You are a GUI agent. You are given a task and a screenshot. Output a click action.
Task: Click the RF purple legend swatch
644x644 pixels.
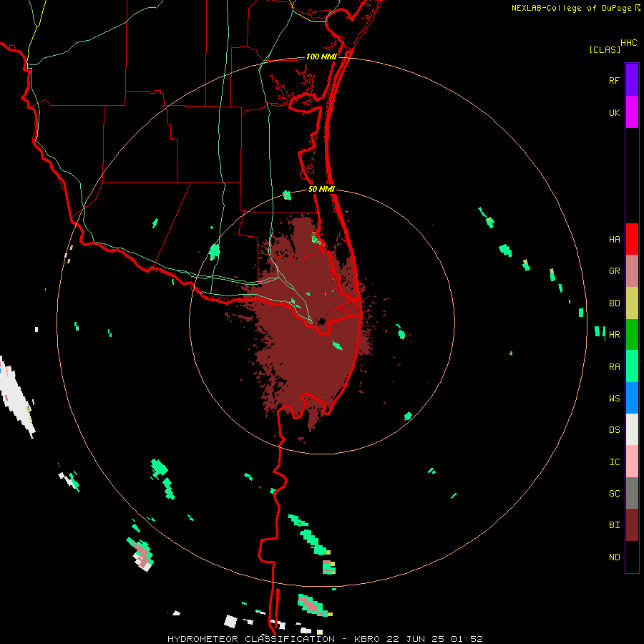(x=632, y=80)
